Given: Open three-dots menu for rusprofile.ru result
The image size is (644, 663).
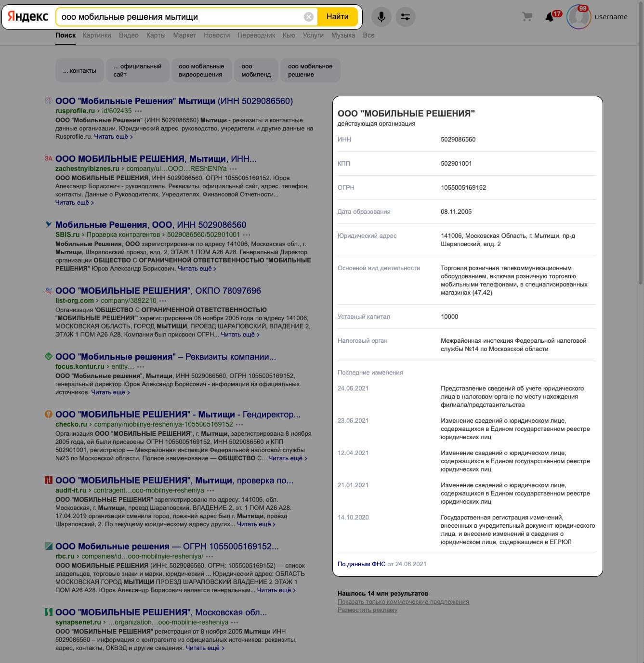Looking at the screenshot, I should pyautogui.click(x=138, y=111).
